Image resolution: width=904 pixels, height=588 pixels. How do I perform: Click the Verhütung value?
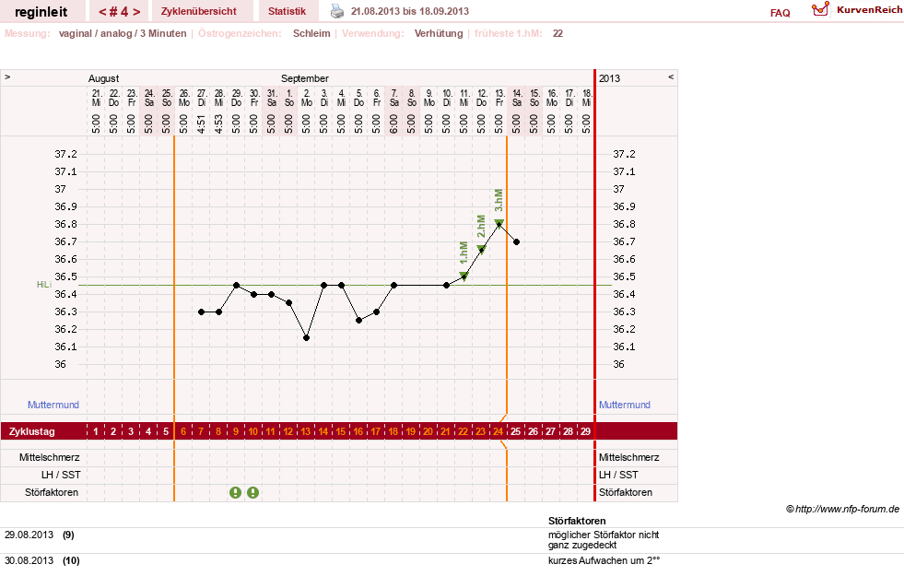(x=439, y=33)
